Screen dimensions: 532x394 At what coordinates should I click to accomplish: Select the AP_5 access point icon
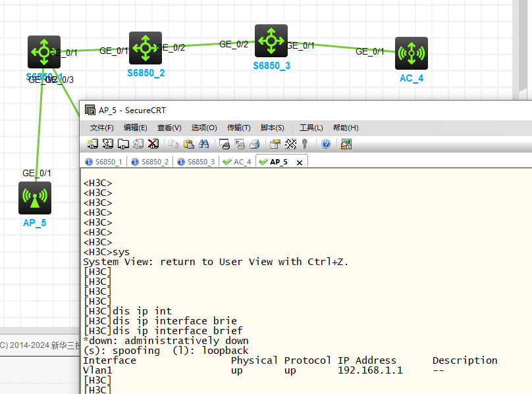(35, 198)
